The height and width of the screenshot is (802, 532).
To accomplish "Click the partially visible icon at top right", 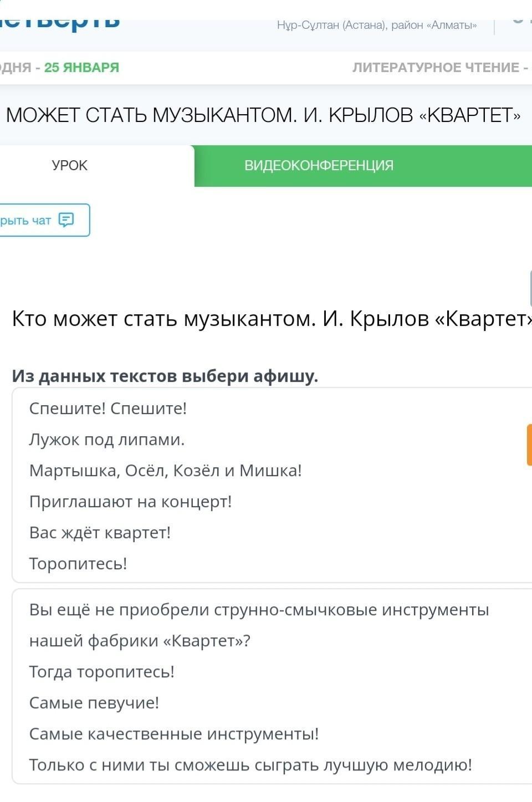I will 519,21.
